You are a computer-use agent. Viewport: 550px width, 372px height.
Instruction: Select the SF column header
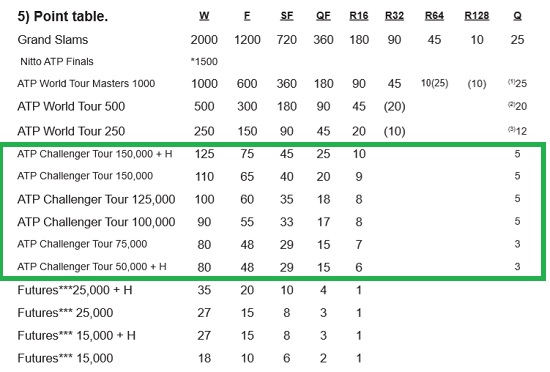point(287,16)
